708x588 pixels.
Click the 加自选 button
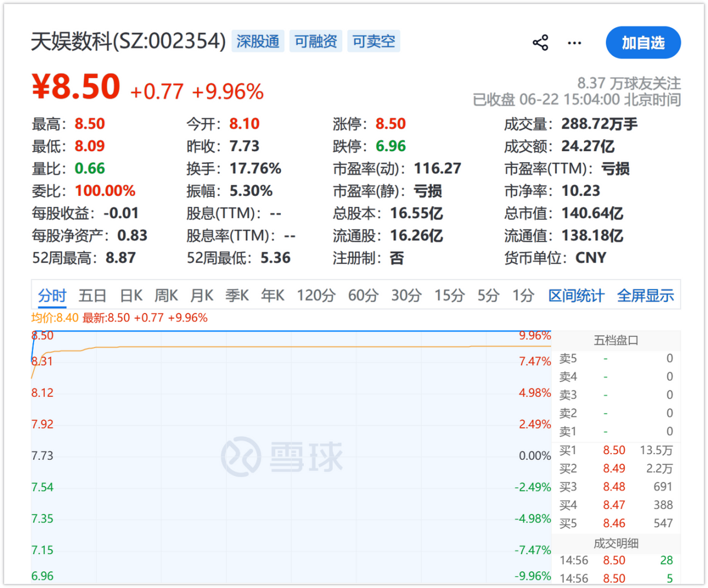click(x=643, y=42)
